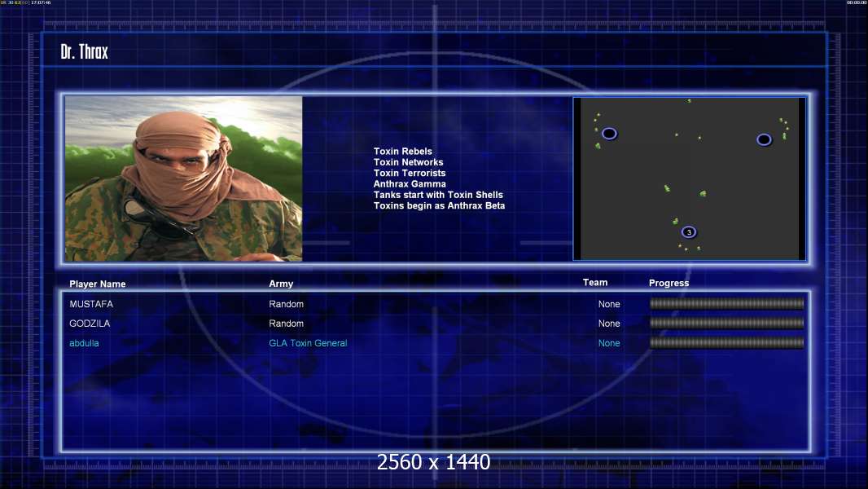This screenshot has width=868, height=489.
Task: Click the Player Name column header
Action: (x=98, y=284)
